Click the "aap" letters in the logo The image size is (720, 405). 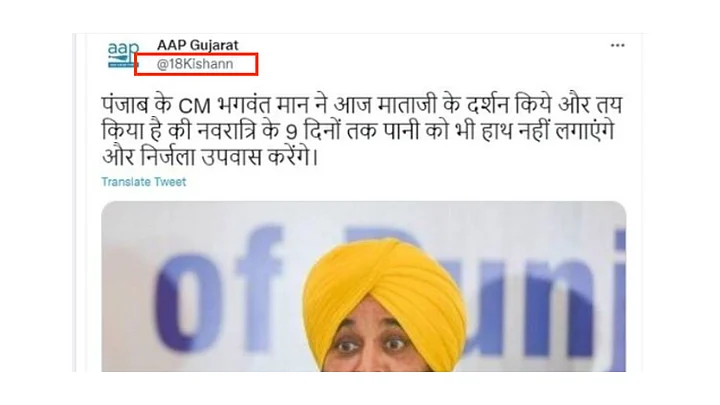pos(123,48)
